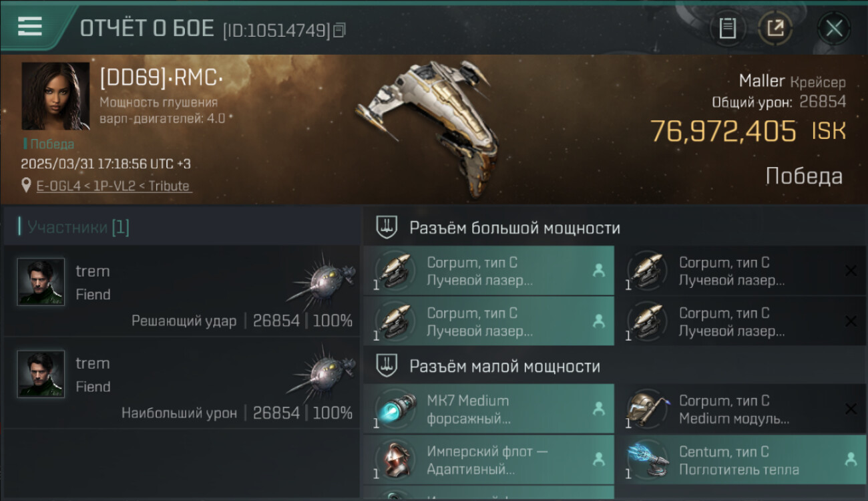Click the Fiend ship icon in final blow row
Image resolution: width=868 pixels, height=501 pixels.
321,279
